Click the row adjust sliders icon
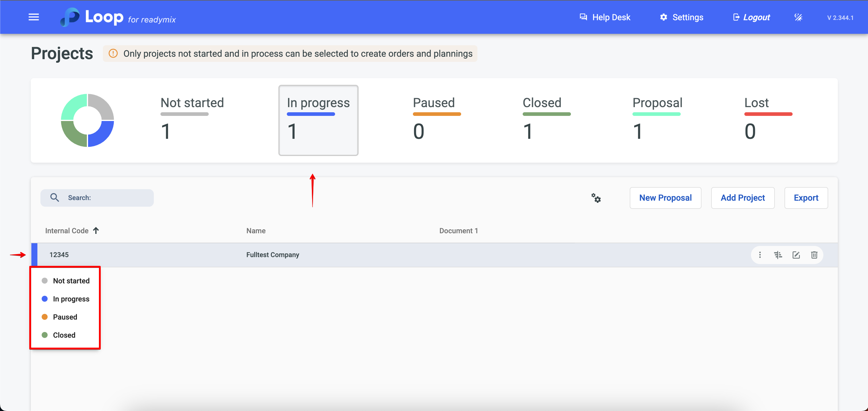The height and width of the screenshot is (411, 868). [x=778, y=255]
